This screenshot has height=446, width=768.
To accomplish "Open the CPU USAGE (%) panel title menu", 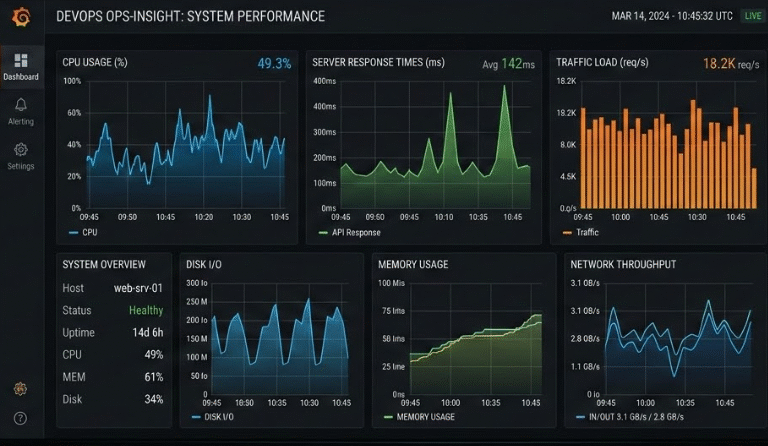I will click(95, 62).
